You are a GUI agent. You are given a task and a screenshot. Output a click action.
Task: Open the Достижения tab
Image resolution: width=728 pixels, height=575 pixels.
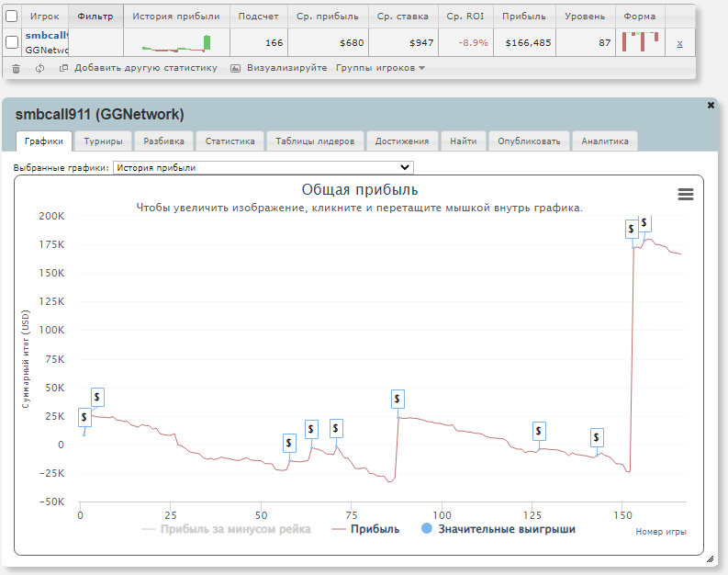coord(402,141)
